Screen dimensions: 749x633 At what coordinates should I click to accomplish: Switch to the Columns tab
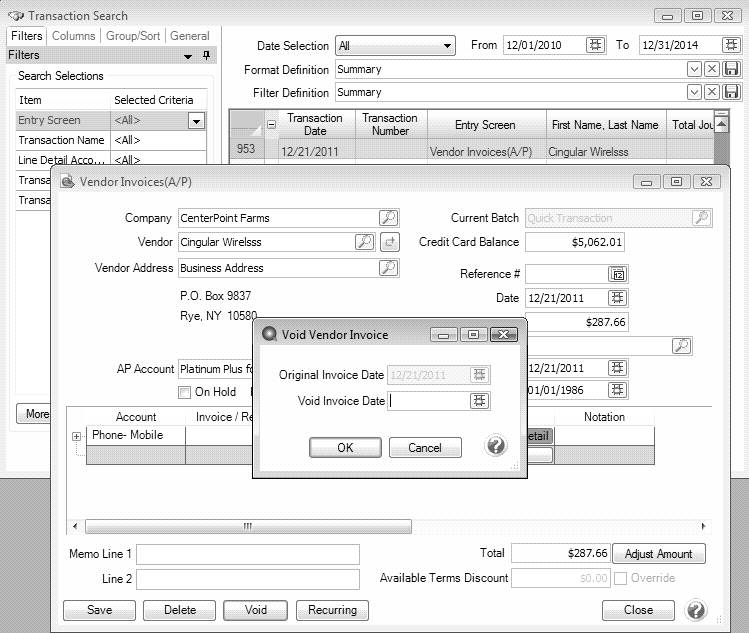pos(73,36)
